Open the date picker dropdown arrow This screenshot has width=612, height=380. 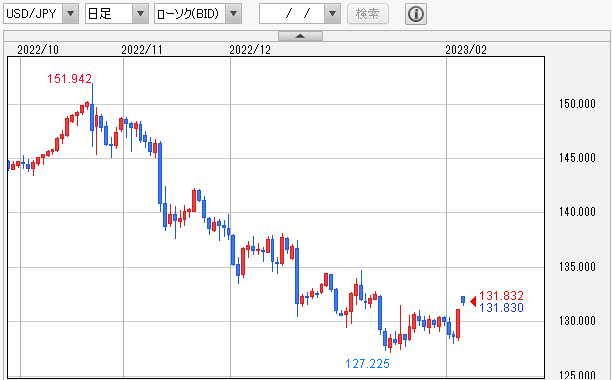tap(333, 14)
